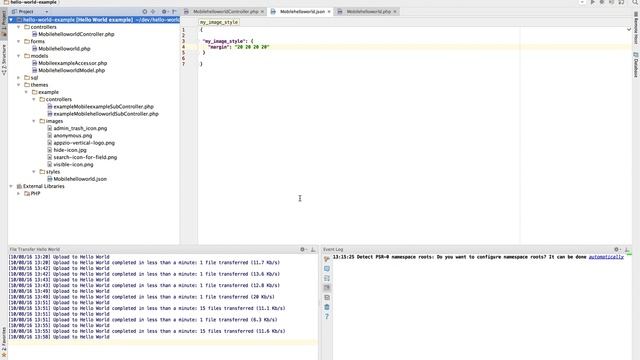Viewport: 640px width, 360px height.
Task: Click the last 13:58 Upload to Hello World log line
Action: 59,337
